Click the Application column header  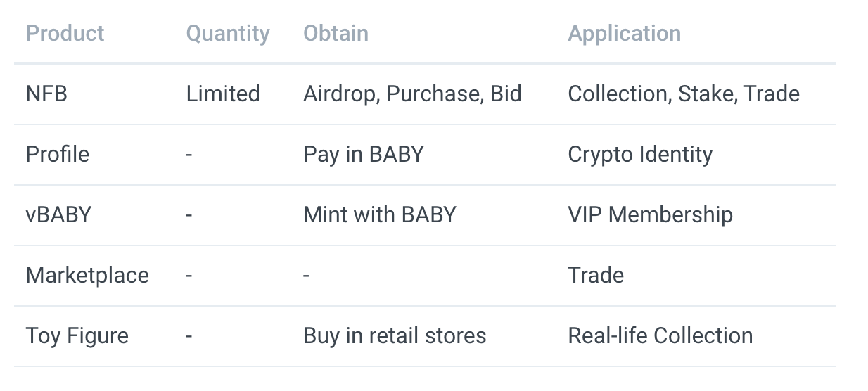click(x=624, y=33)
